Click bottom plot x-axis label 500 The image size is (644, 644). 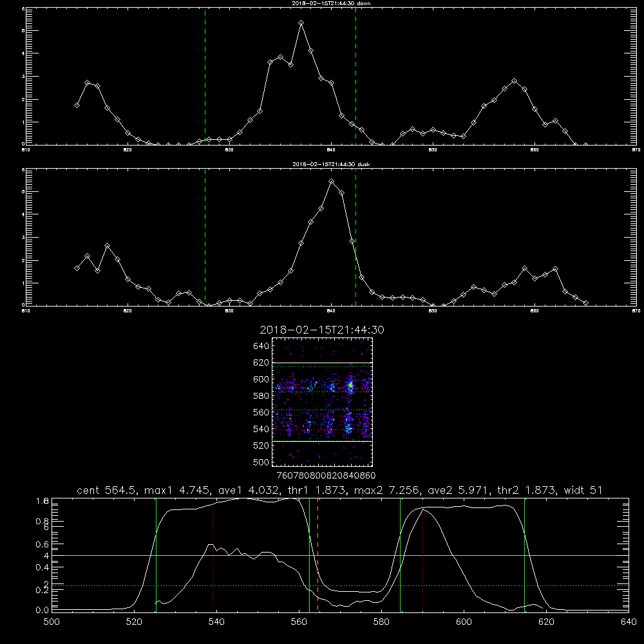click(x=52, y=622)
